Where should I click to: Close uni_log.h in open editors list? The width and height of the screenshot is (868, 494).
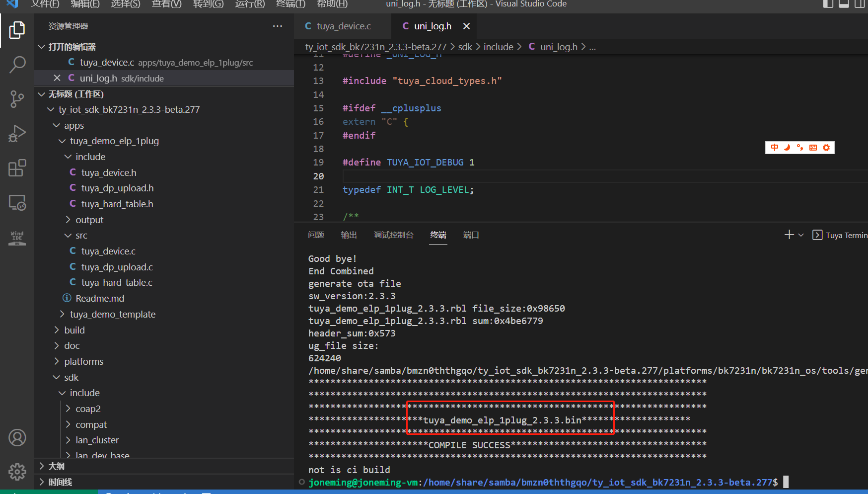pyautogui.click(x=57, y=78)
